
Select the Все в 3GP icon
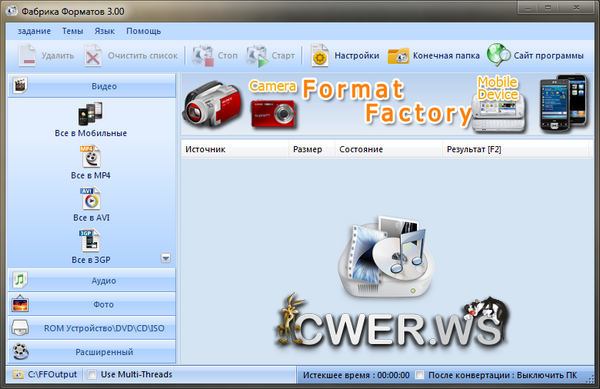[90, 241]
